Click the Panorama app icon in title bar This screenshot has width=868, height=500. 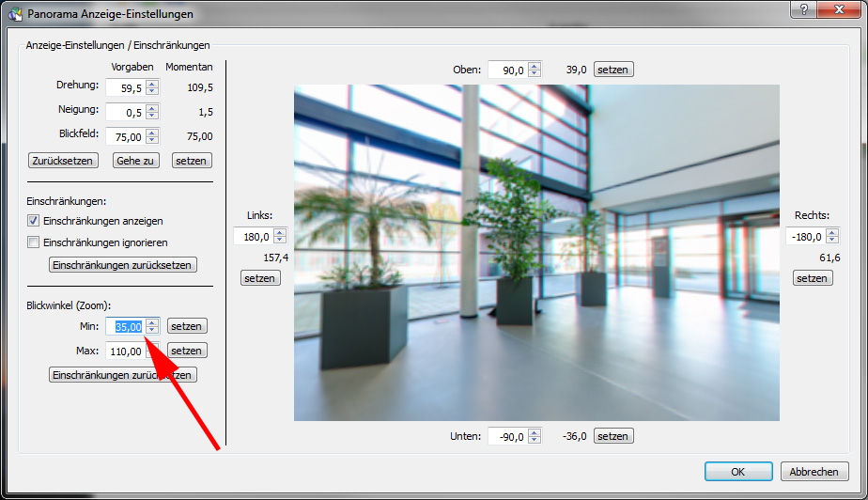click(x=14, y=14)
